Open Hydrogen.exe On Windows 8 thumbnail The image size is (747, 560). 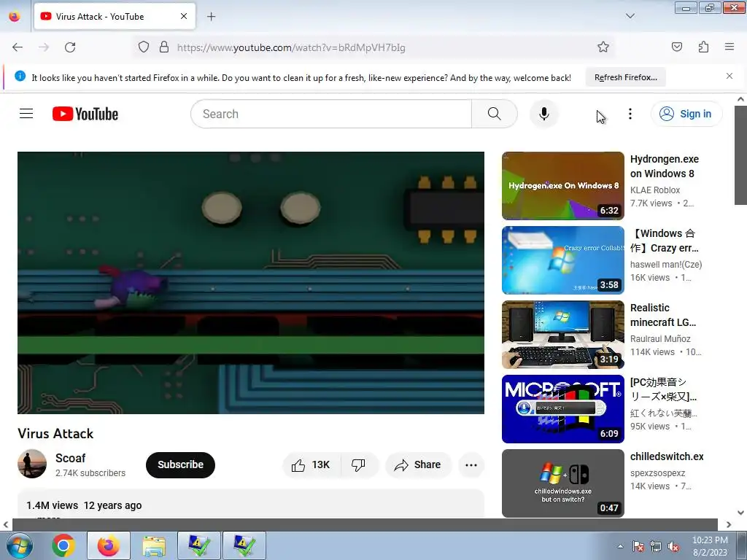point(562,186)
